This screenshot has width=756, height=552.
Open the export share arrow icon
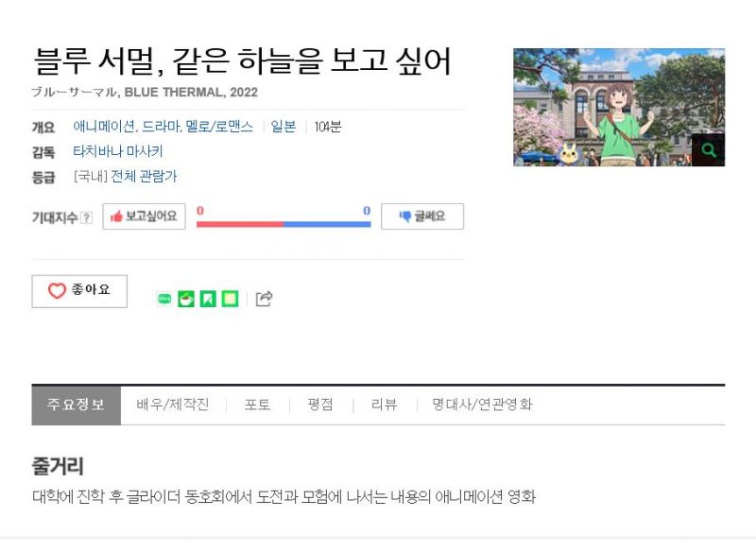[264, 299]
